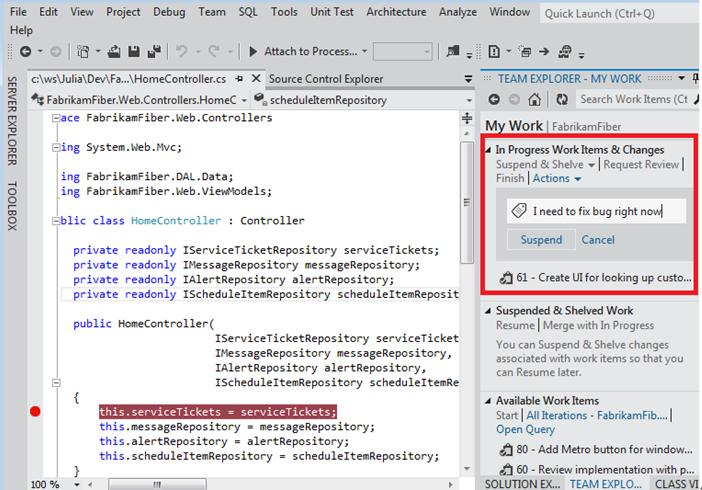This screenshot has height=490, width=702.
Task: Go back in Team Explorer
Action: tap(494, 99)
